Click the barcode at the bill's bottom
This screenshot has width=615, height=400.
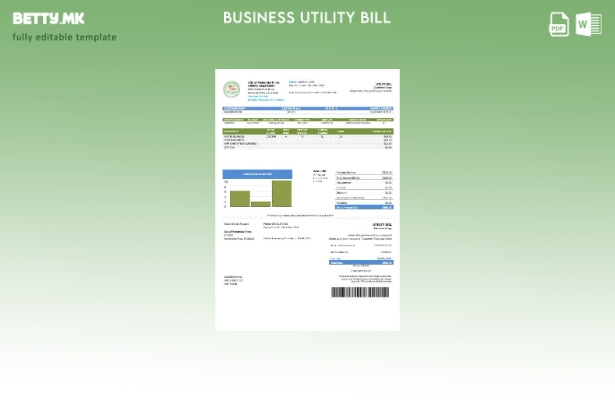tap(362, 293)
